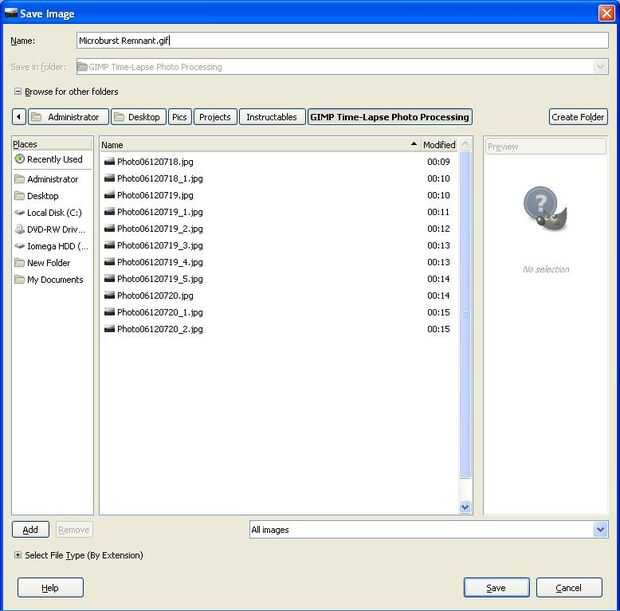This screenshot has width=620, height=611.
Task: Click image icon of Photo06120720_2.jpg
Action: [x=110, y=329]
